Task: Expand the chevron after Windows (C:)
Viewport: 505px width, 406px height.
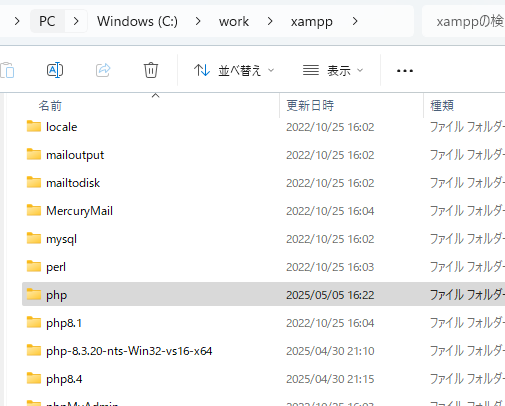Action: [198, 21]
